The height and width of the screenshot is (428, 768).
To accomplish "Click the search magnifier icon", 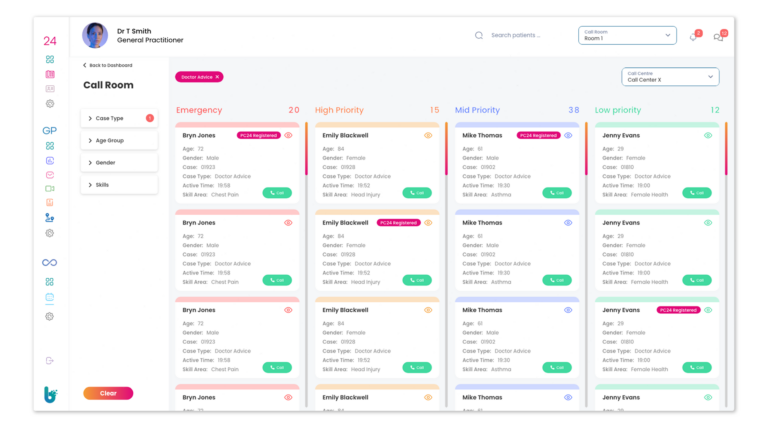I will (478, 35).
